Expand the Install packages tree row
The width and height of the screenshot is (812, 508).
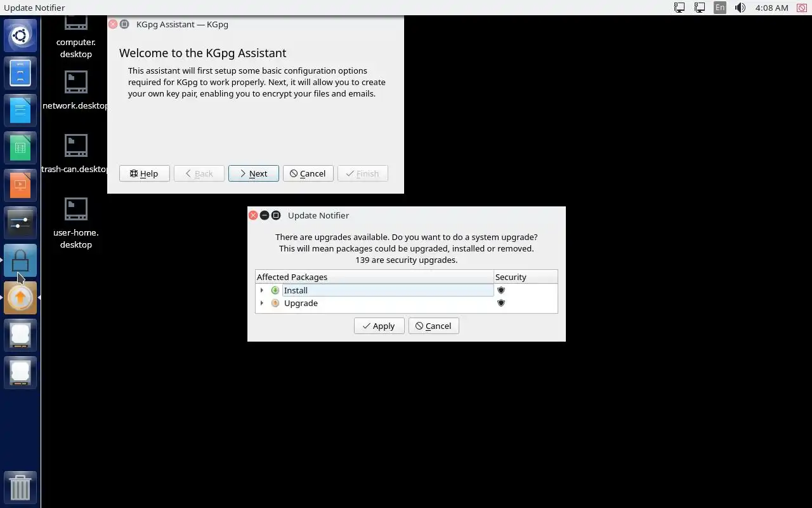[x=261, y=290]
